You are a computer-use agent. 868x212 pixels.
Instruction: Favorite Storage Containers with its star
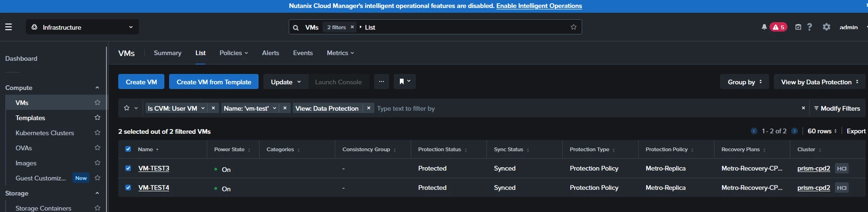coord(97,208)
